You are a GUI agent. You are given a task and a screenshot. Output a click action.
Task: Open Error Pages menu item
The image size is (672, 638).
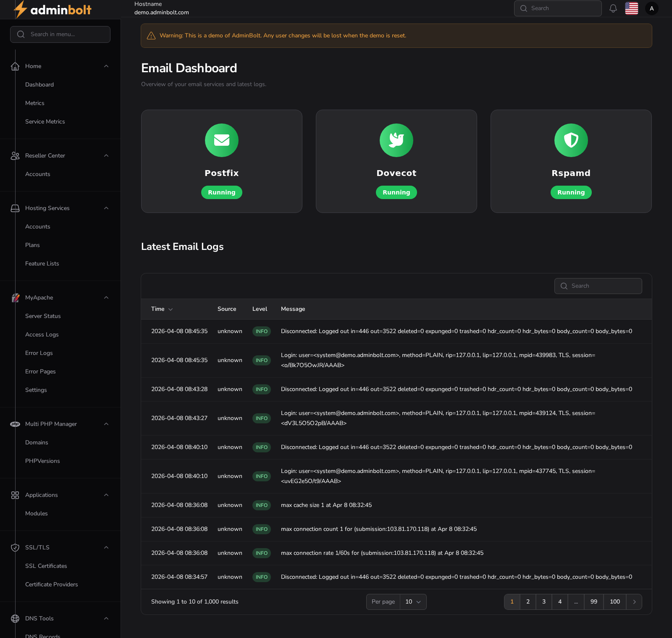click(40, 372)
